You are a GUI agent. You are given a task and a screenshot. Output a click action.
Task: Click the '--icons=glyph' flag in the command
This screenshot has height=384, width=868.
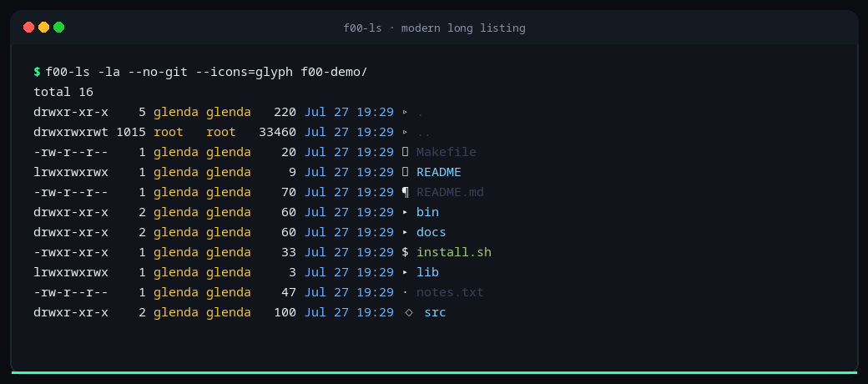(244, 72)
